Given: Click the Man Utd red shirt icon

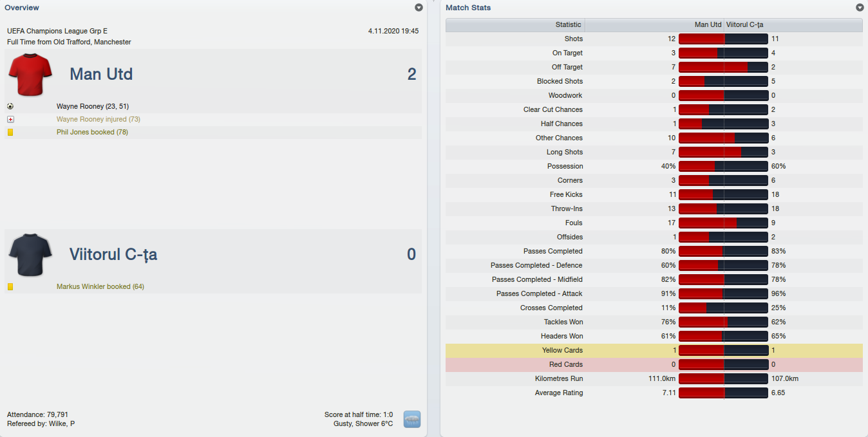Looking at the screenshot, I should [x=30, y=75].
